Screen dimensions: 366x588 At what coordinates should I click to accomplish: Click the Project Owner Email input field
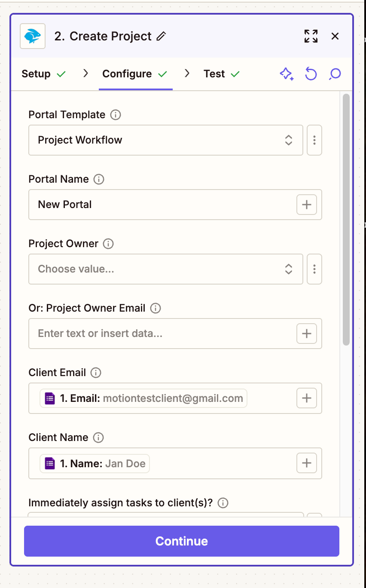162,334
